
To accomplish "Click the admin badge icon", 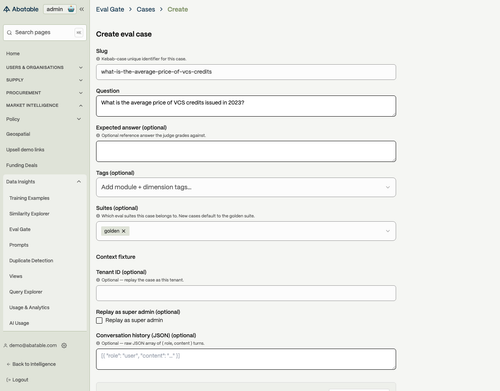I will coord(71,9).
